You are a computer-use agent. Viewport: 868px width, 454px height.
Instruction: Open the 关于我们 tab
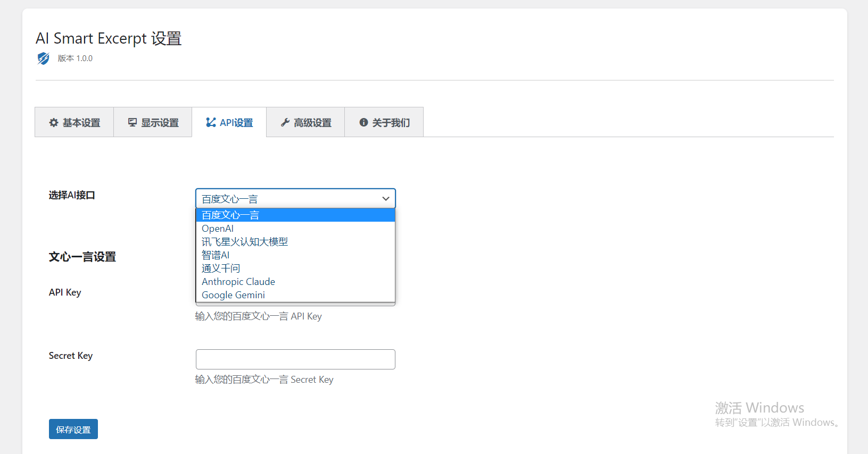point(384,122)
